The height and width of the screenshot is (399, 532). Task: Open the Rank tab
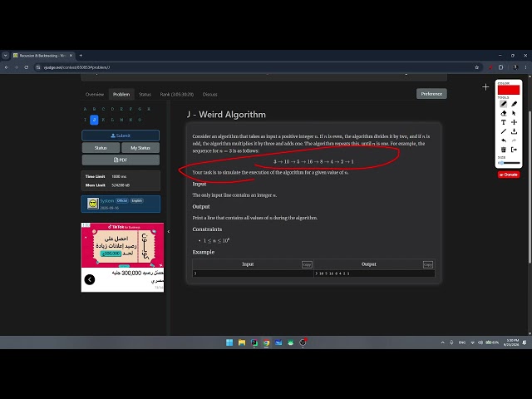[177, 94]
